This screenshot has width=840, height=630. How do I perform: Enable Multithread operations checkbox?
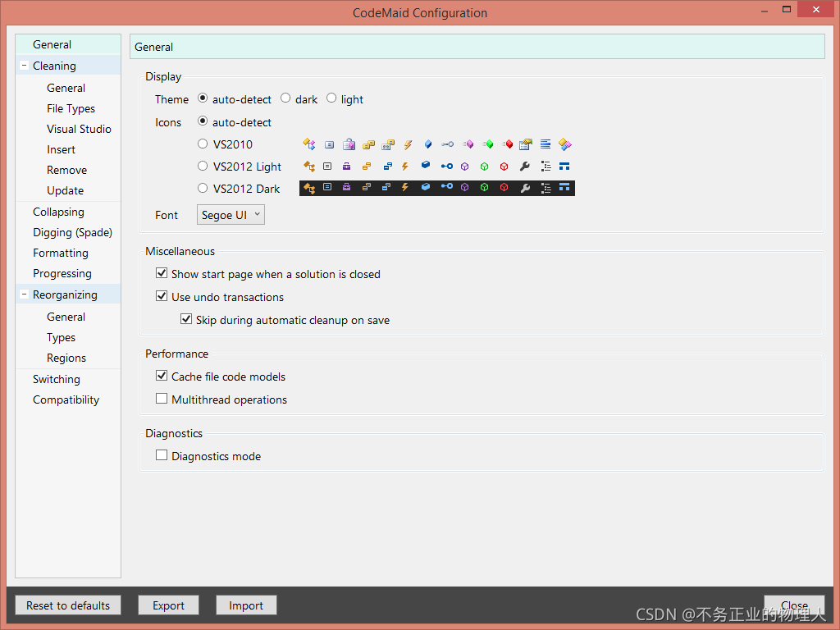coord(162,399)
